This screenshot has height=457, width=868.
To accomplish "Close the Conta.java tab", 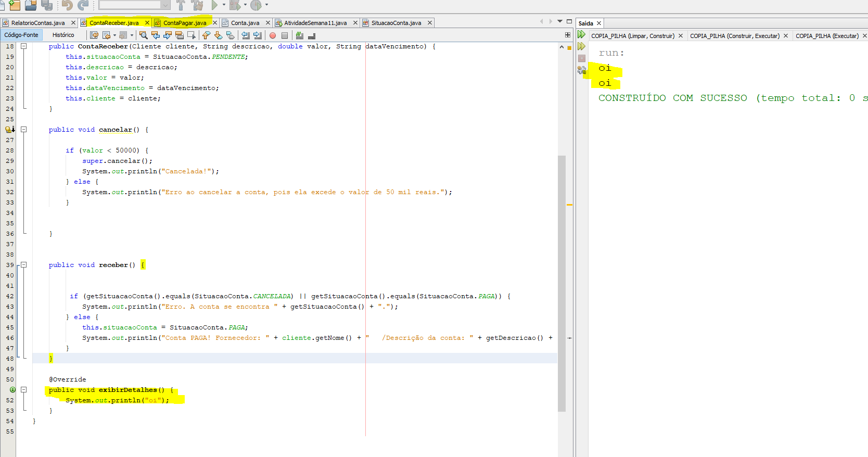I will [268, 23].
